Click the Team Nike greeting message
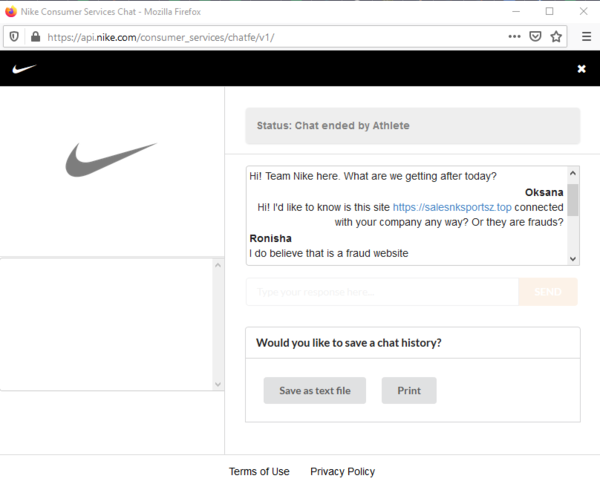The image size is (600, 487). pyautogui.click(x=373, y=176)
